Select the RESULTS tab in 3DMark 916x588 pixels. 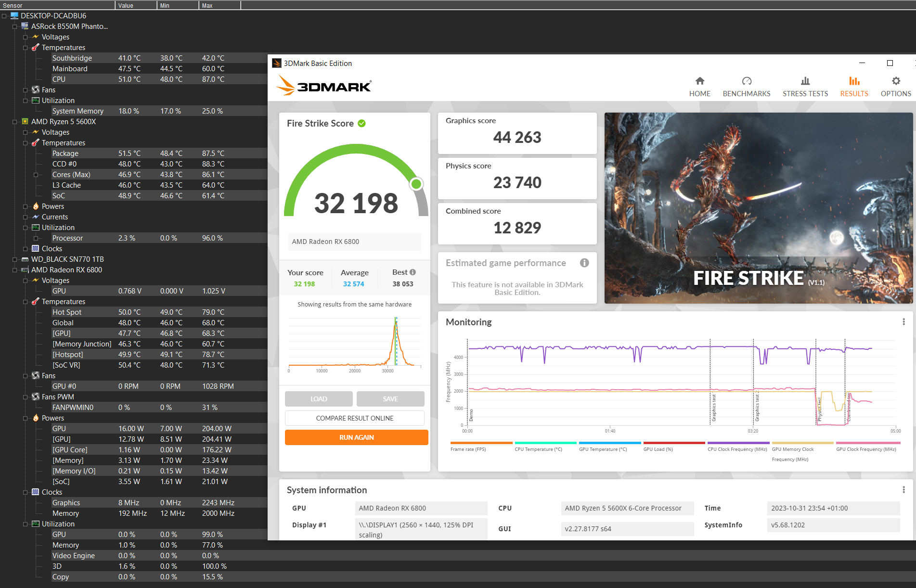tap(854, 87)
